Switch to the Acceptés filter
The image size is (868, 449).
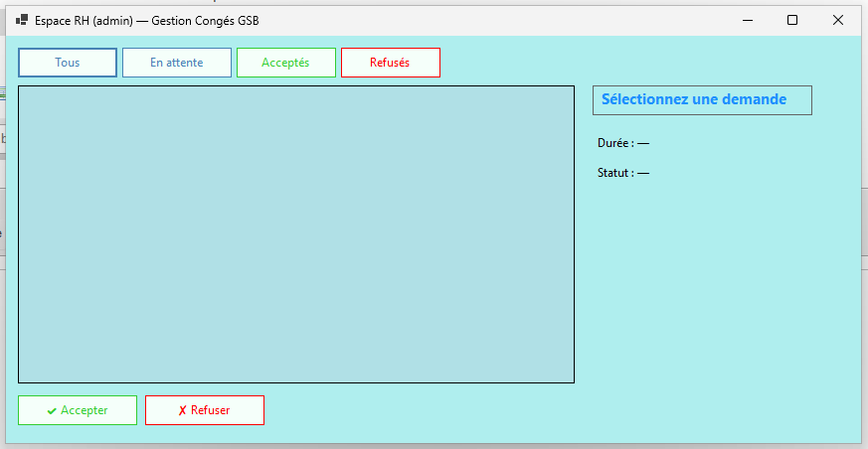pyautogui.click(x=285, y=63)
